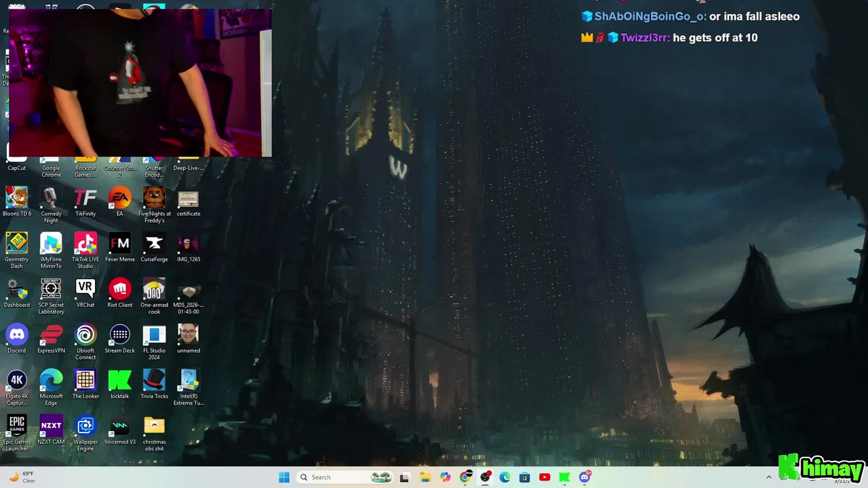Image resolution: width=868 pixels, height=488 pixels.
Task: Open the weather widget showing 69°F
Action: click(x=22, y=477)
